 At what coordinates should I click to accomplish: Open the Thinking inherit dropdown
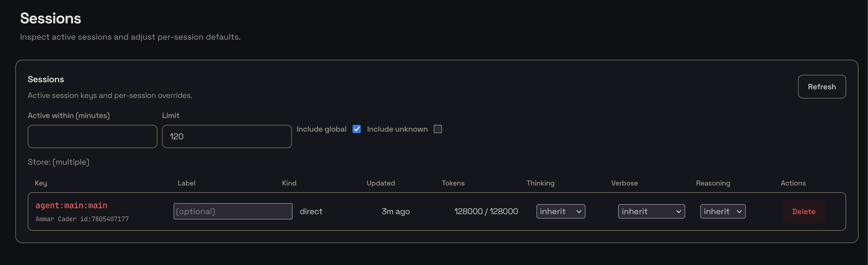pyautogui.click(x=560, y=211)
